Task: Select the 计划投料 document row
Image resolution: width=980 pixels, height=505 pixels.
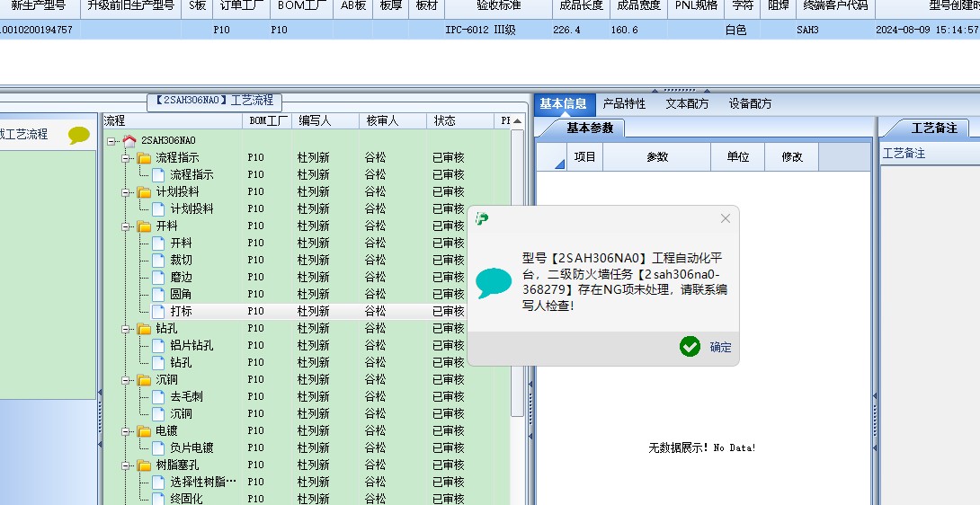Action: click(192, 208)
